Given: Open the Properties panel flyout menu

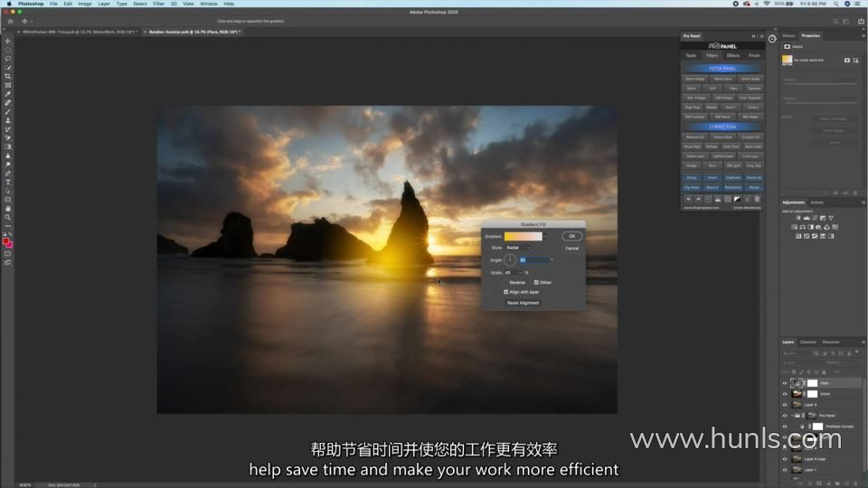Looking at the screenshot, I should click(863, 35).
